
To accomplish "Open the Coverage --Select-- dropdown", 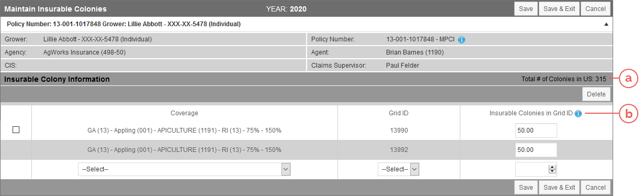I will pyautogui.click(x=184, y=169).
